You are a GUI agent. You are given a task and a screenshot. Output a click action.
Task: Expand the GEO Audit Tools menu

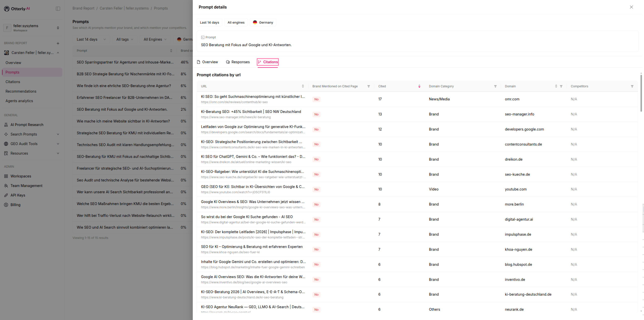tap(58, 144)
